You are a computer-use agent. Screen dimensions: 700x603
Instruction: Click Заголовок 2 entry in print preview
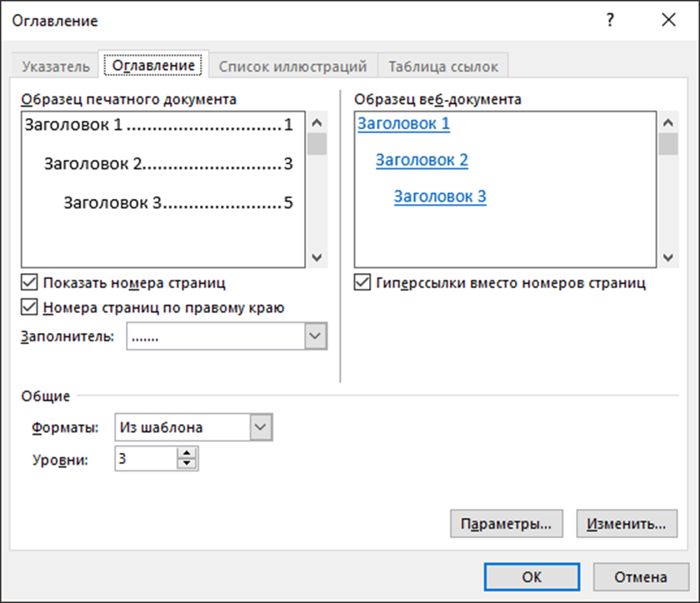click(x=168, y=164)
